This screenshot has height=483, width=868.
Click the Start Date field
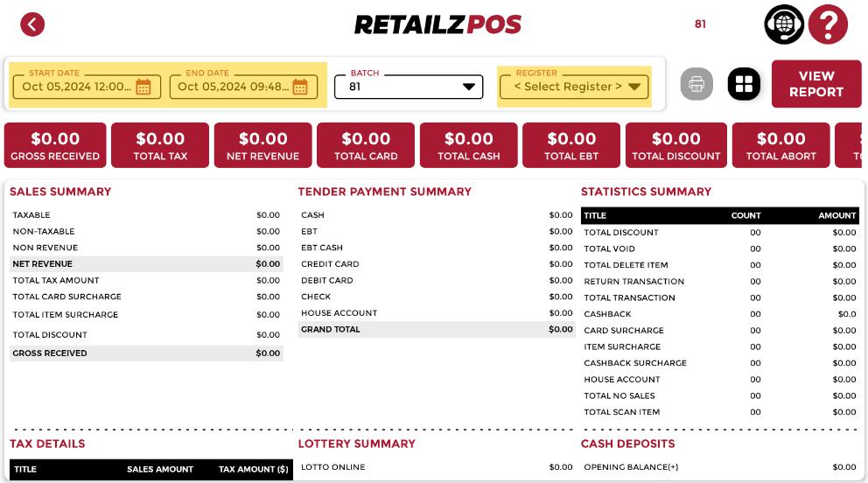(87, 87)
